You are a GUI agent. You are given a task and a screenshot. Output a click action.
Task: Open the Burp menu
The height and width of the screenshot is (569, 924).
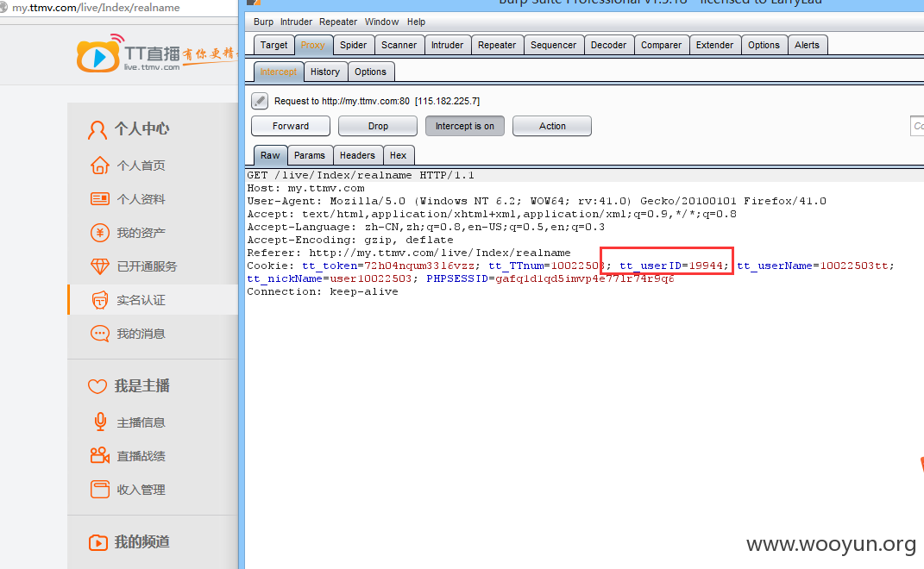click(x=263, y=22)
